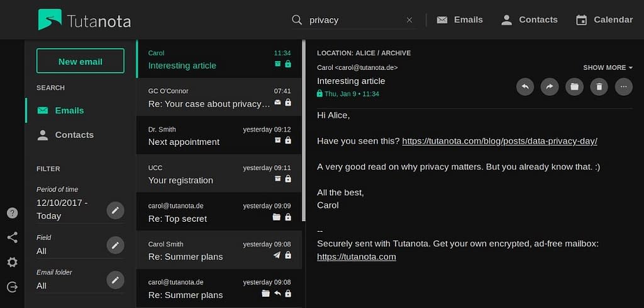
Task: Open more actions three-dots button
Action: click(624, 87)
